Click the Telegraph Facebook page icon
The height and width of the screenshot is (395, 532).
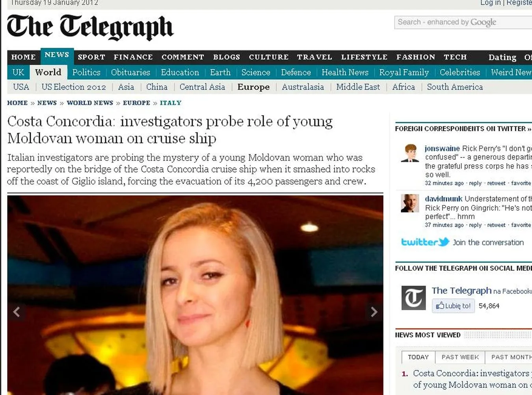click(x=413, y=298)
